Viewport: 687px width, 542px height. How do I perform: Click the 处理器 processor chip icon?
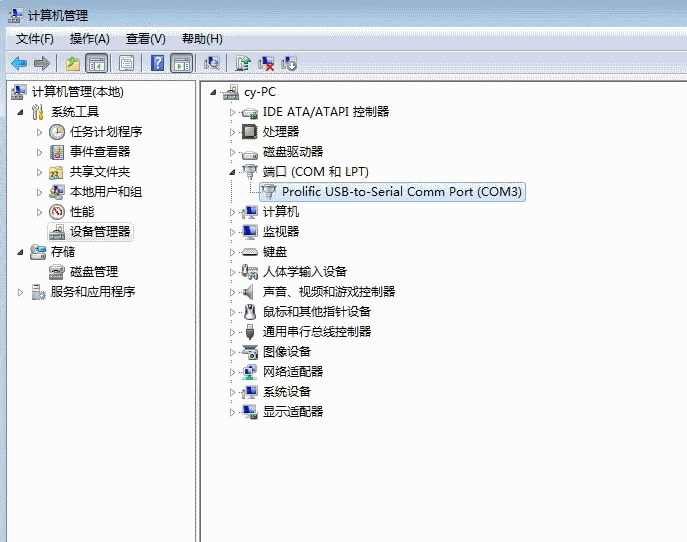[x=250, y=132]
